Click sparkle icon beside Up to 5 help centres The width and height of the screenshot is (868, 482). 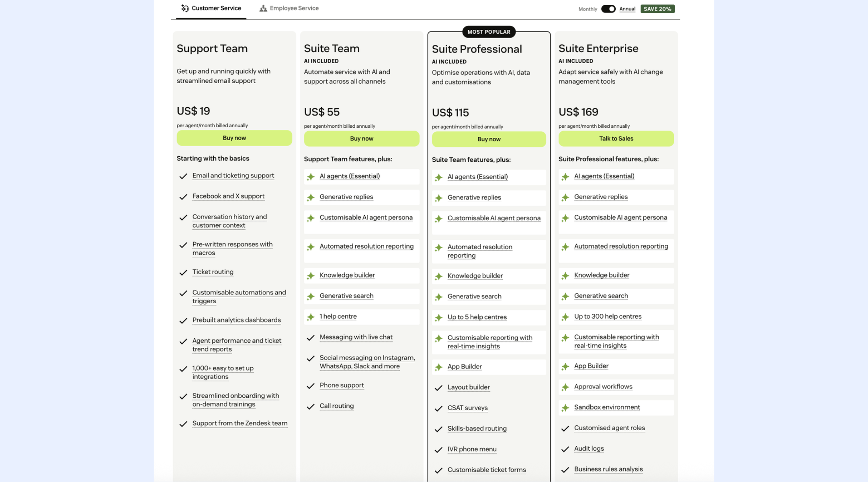439,318
